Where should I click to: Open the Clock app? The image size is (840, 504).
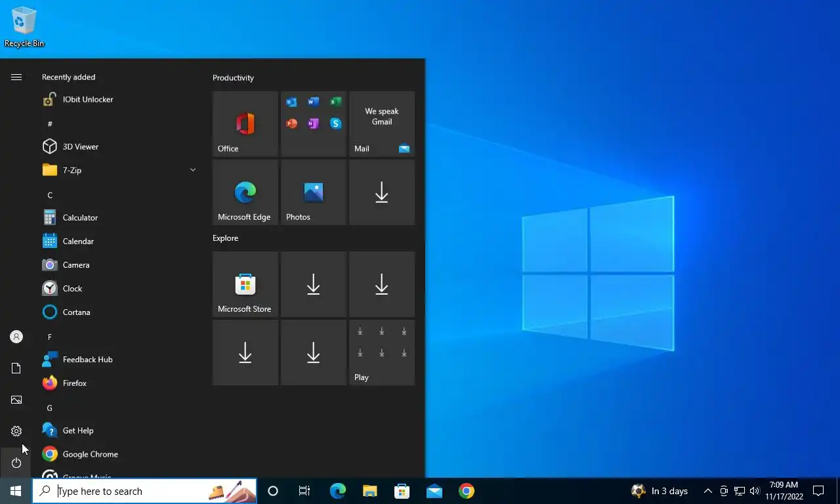pos(119,288)
